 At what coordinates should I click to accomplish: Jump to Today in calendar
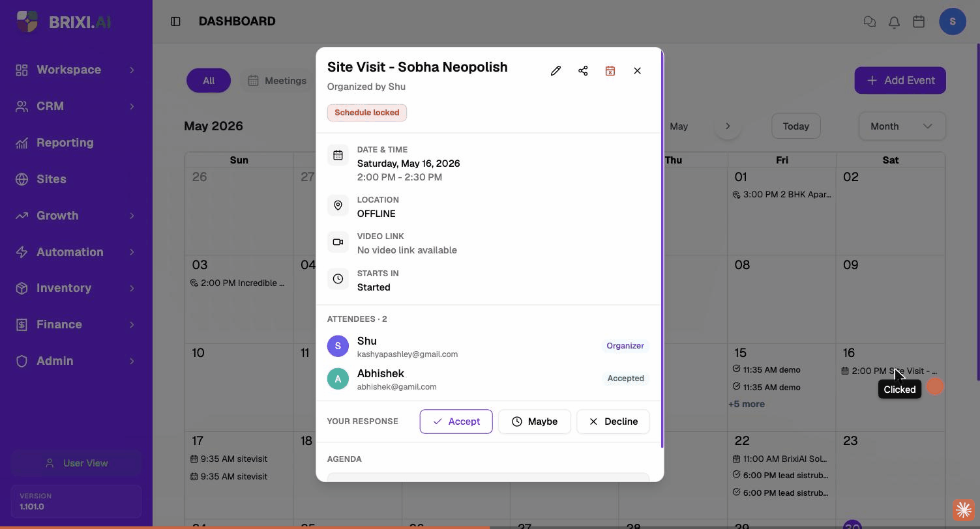pyautogui.click(x=795, y=126)
